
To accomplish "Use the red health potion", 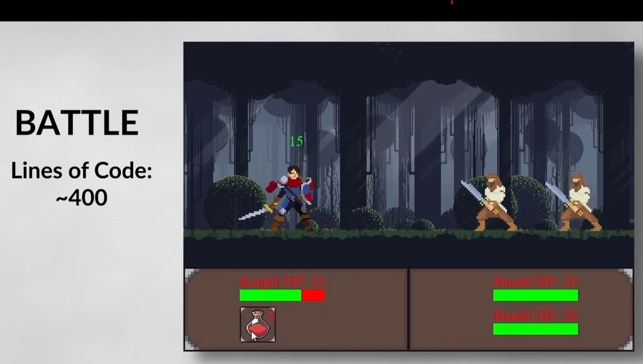I will click(x=258, y=325).
